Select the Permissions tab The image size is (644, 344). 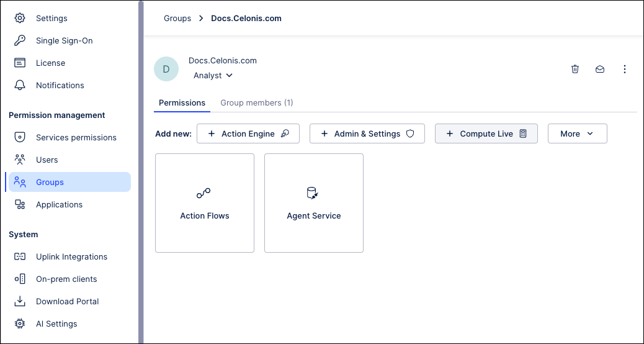coord(182,102)
